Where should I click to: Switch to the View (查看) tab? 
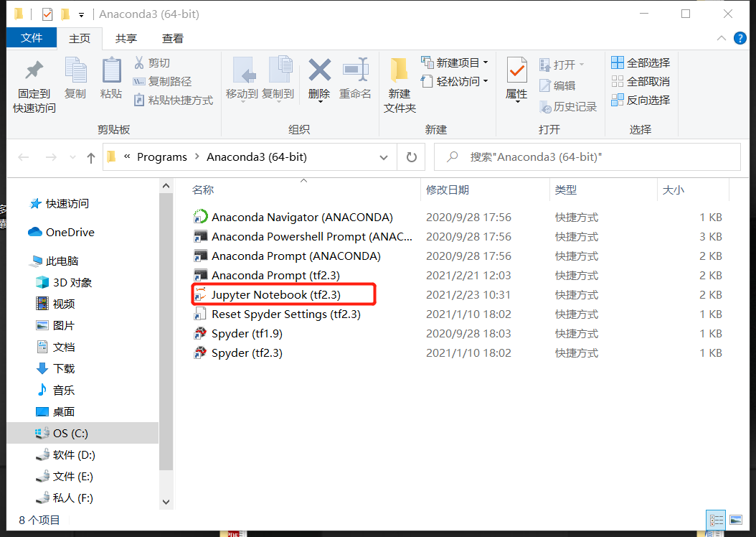tap(173, 39)
